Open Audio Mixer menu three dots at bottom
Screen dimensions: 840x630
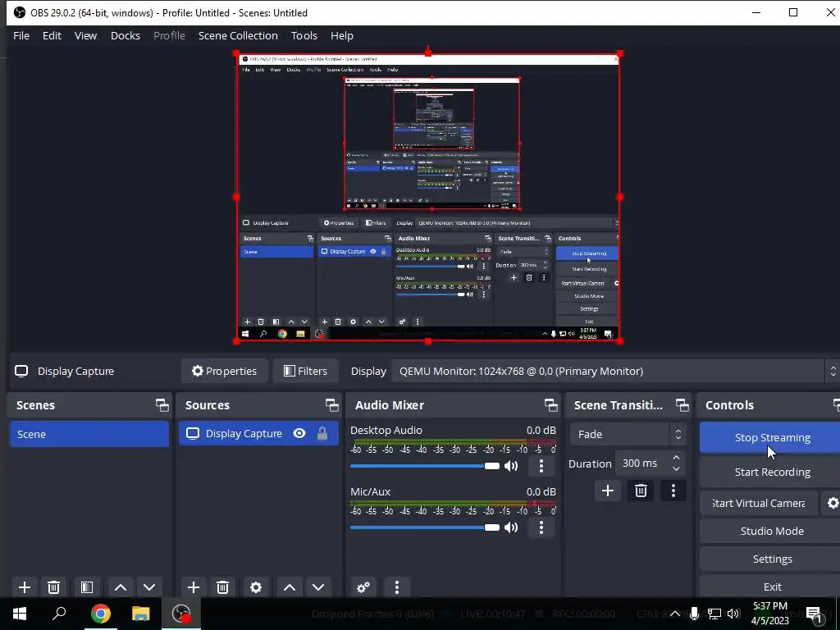pos(396,587)
